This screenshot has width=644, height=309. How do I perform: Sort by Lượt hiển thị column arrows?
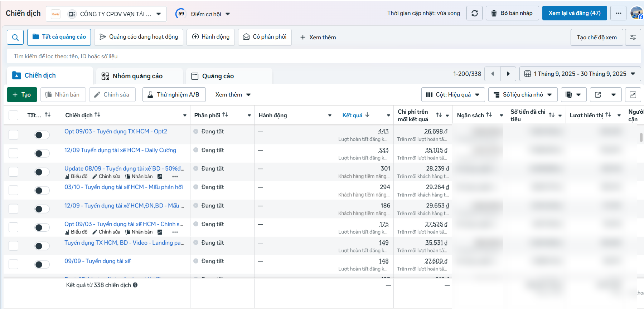[x=608, y=115]
